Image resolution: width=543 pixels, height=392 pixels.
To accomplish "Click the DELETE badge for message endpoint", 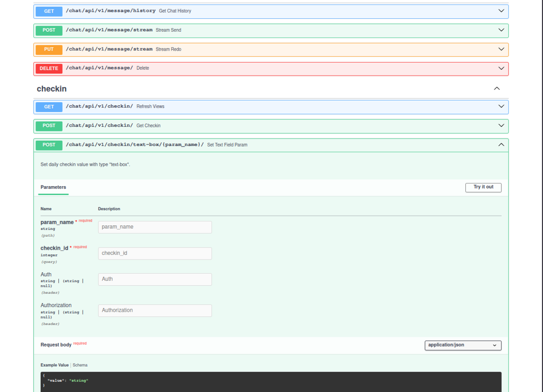I will (49, 68).
